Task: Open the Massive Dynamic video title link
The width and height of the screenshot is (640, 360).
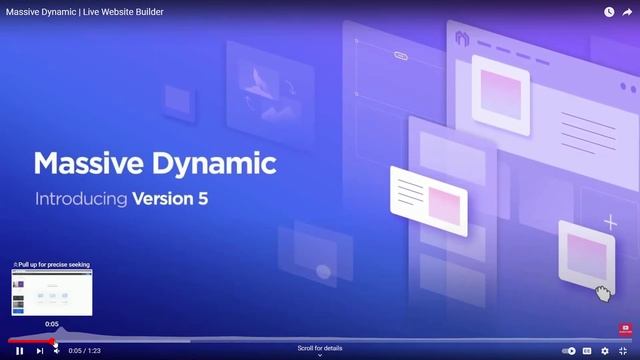Action: pos(84,12)
